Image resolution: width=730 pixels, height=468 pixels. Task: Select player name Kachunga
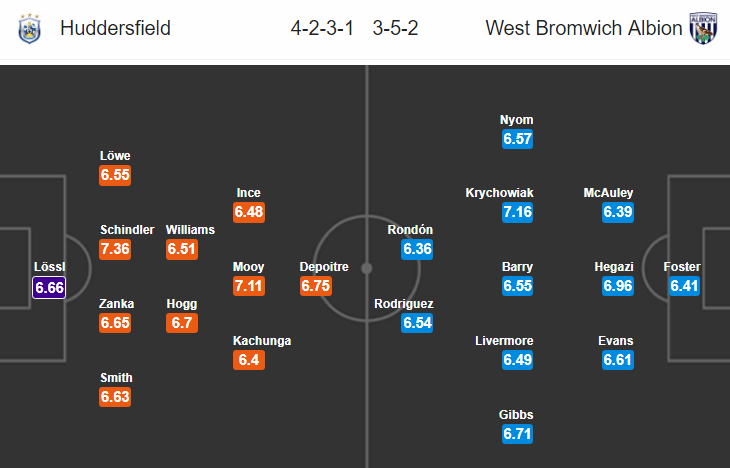click(262, 341)
